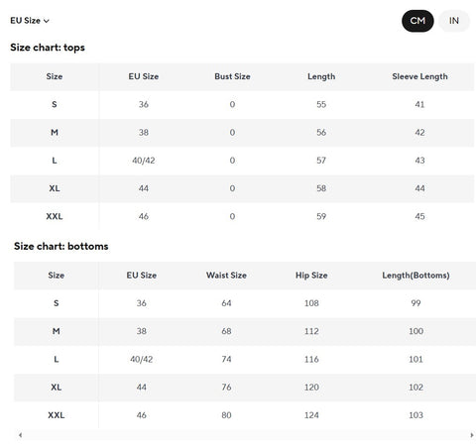Switch units to CM

click(x=417, y=21)
